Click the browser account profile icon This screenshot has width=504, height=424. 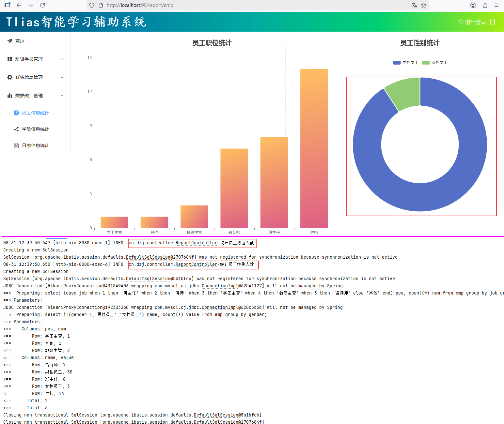[x=473, y=5]
